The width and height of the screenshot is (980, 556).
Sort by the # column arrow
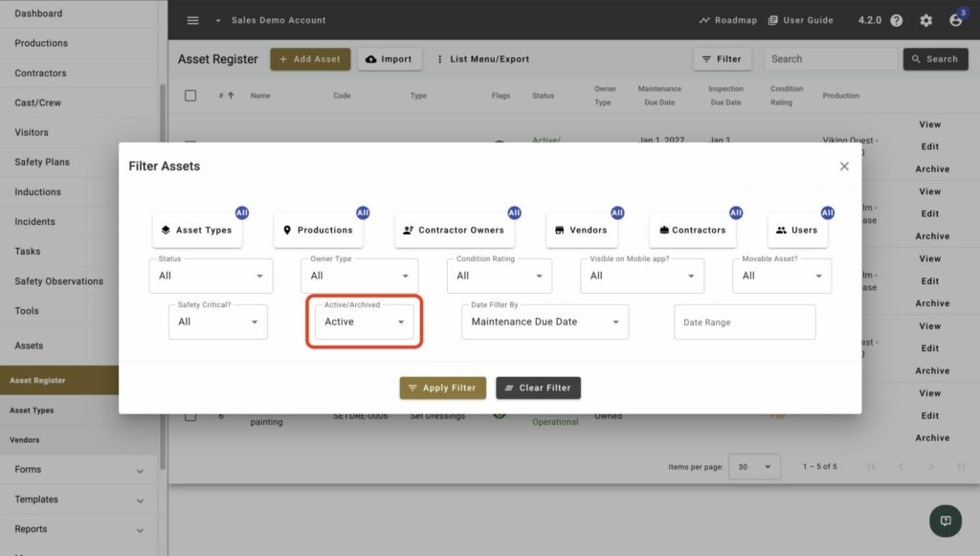pos(231,96)
